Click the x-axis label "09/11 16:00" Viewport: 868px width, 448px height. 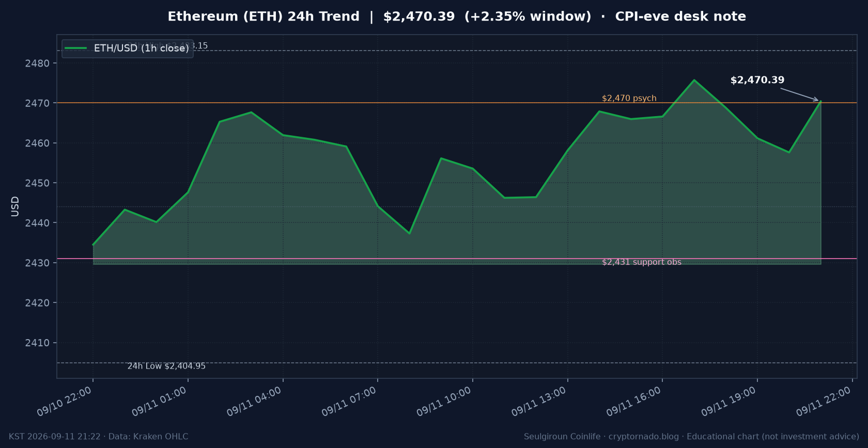coord(634,401)
